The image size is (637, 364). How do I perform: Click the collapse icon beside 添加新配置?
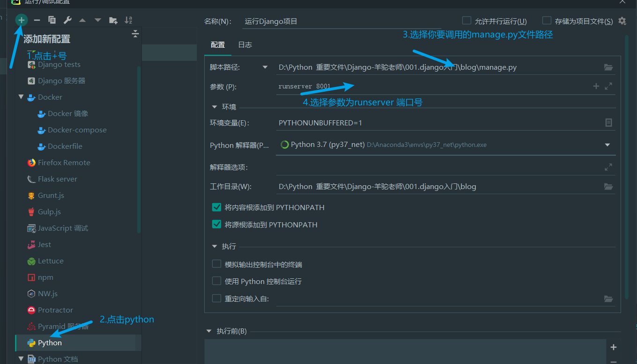tap(135, 34)
